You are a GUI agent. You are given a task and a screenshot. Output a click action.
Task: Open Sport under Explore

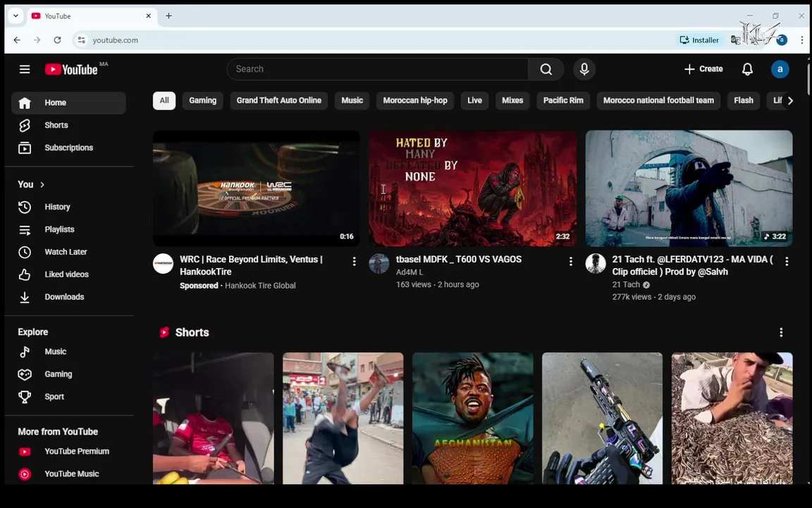(68, 397)
